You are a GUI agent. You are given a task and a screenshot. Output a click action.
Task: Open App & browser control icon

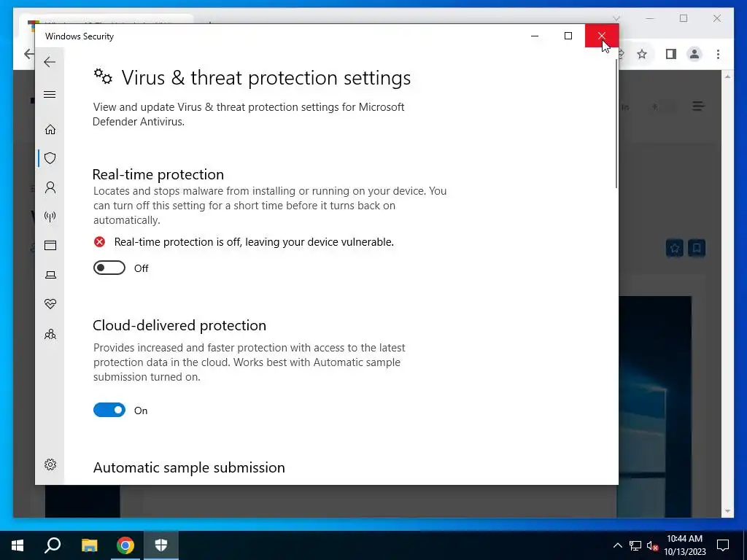click(x=50, y=245)
